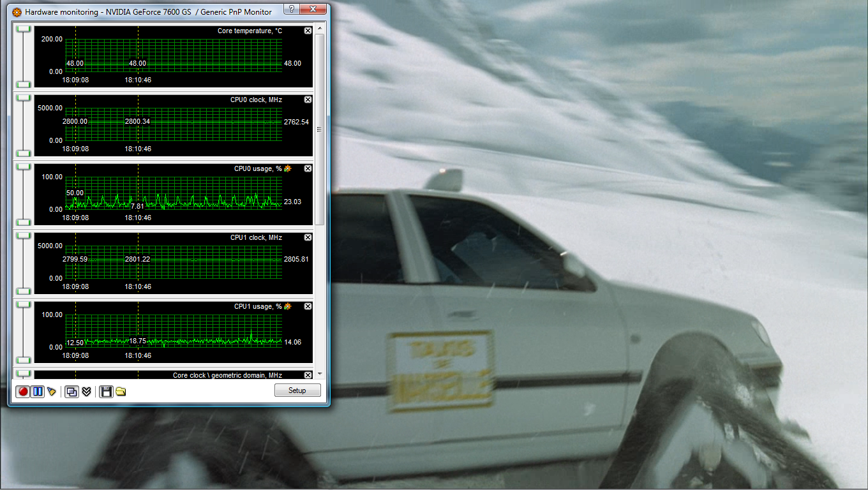Pause hardware monitoring with the pause button

pyautogui.click(x=38, y=391)
